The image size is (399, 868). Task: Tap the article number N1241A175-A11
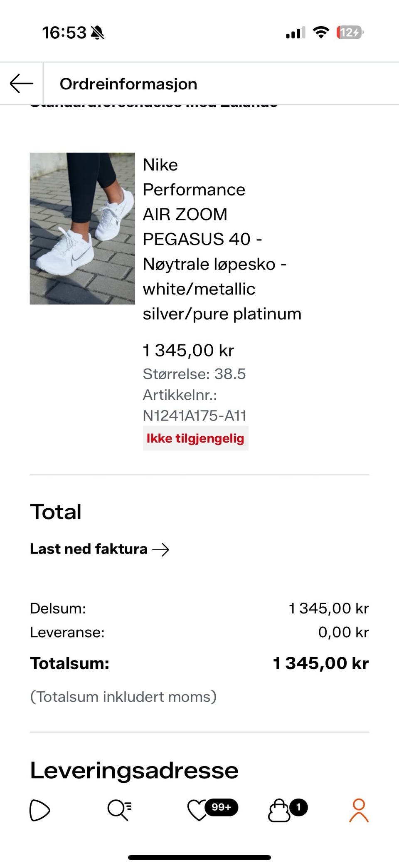pyautogui.click(x=195, y=415)
